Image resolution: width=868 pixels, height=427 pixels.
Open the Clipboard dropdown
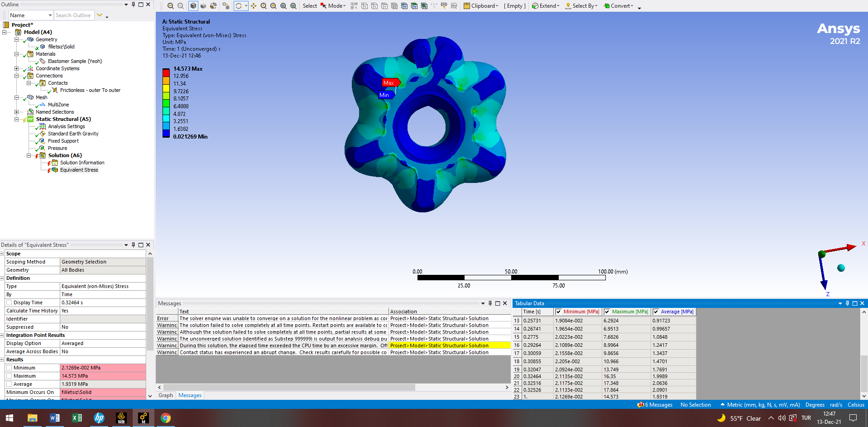[x=480, y=6]
